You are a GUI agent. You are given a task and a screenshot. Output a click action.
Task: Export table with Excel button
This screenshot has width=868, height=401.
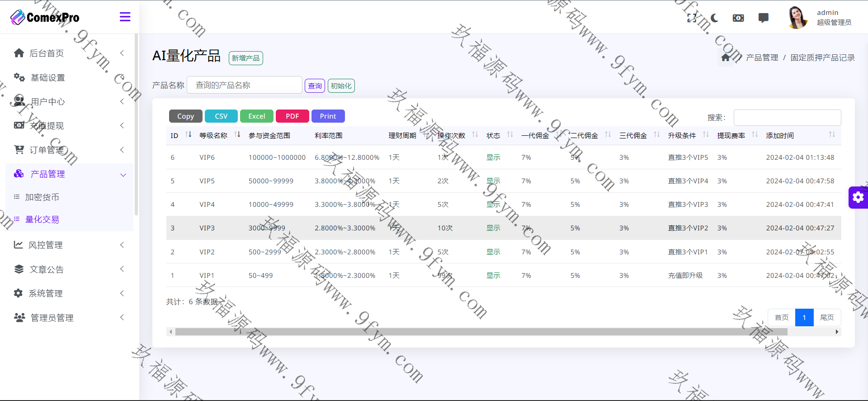coord(256,116)
